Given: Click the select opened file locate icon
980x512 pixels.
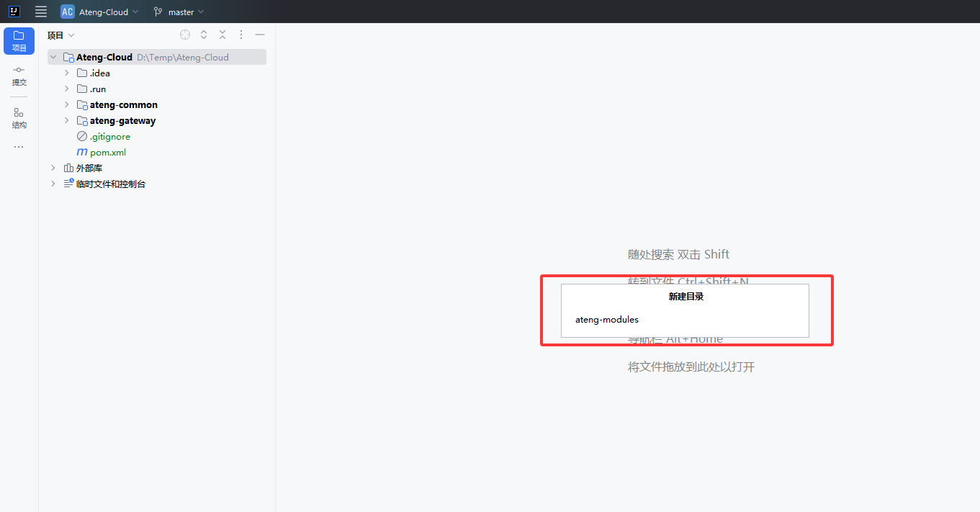Looking at the screenshot, I should (185, 35).
